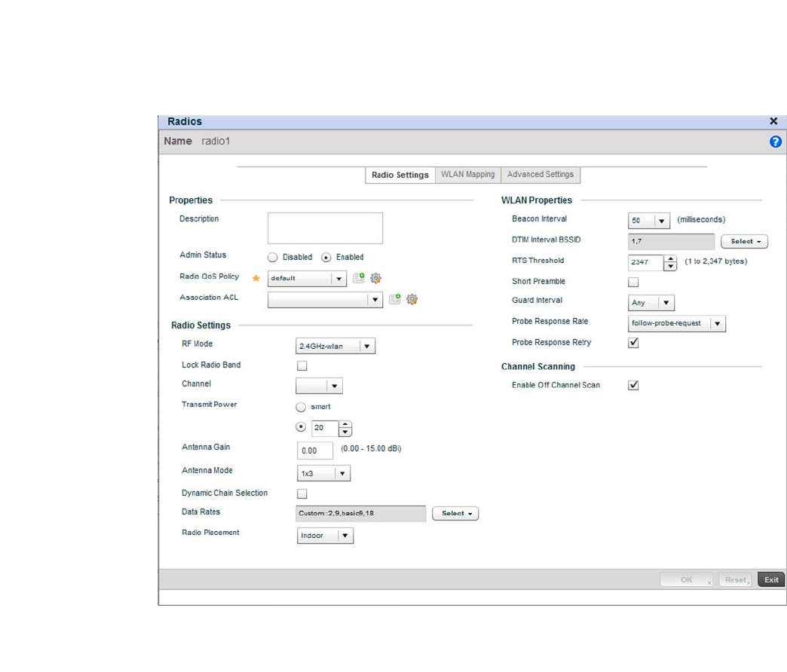Increase Transmit Power with up arrow
Viewport: 787px width, 672px height.
pyautogui.click(x=345, y=424)
